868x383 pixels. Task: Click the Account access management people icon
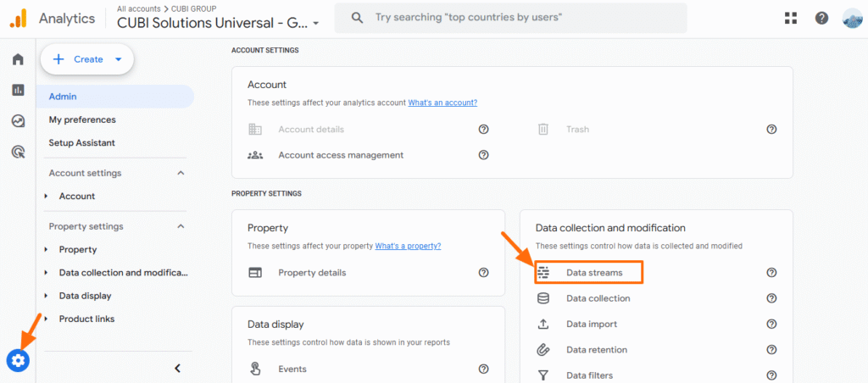point(254,155)
